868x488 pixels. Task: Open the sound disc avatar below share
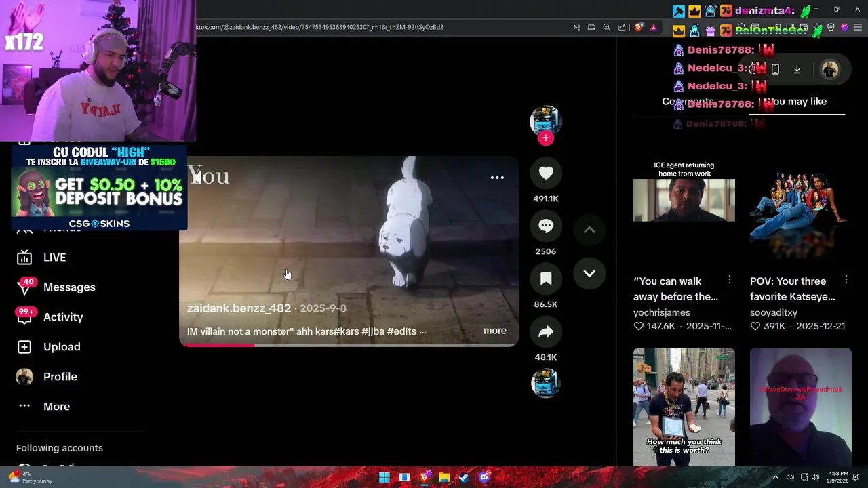(546, 383)
